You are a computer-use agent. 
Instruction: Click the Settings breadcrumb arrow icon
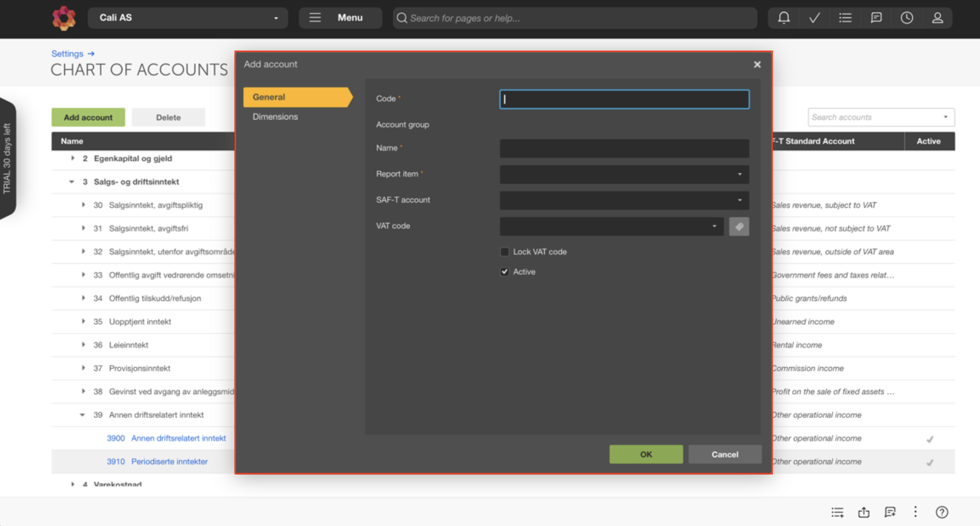tap(91, 53)
